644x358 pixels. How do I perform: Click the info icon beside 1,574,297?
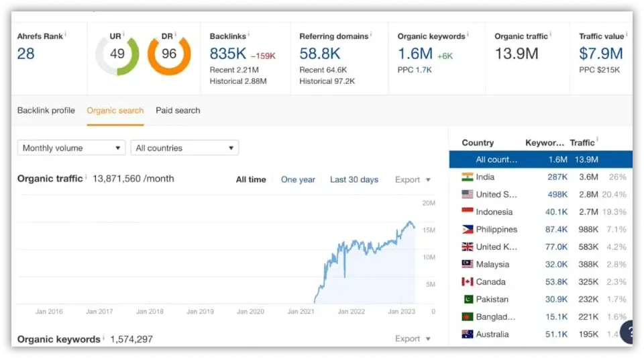coord(103,337)
